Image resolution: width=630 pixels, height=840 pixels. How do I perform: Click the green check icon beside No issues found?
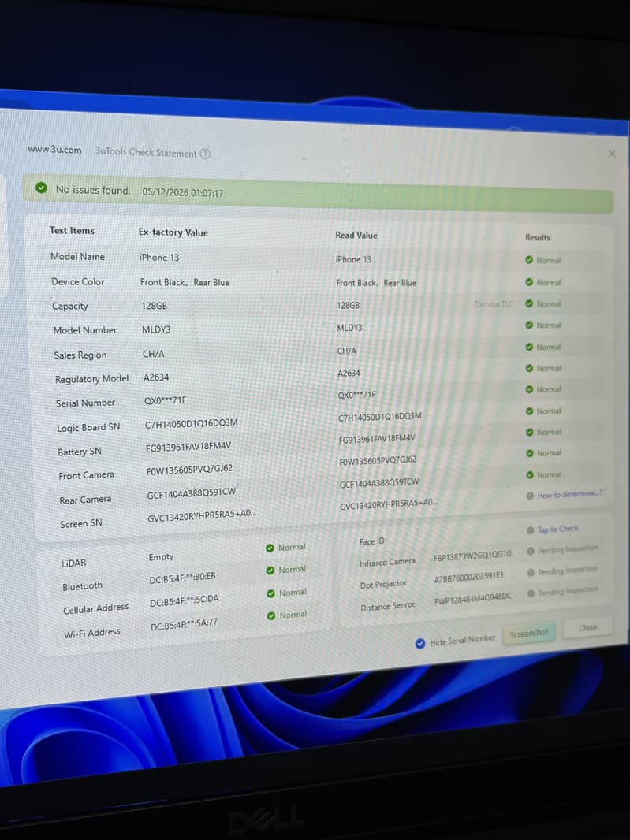pos(41,188)
